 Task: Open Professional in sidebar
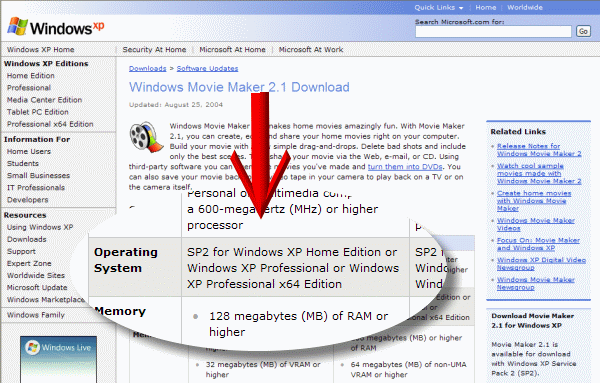[x=29, y=88]
